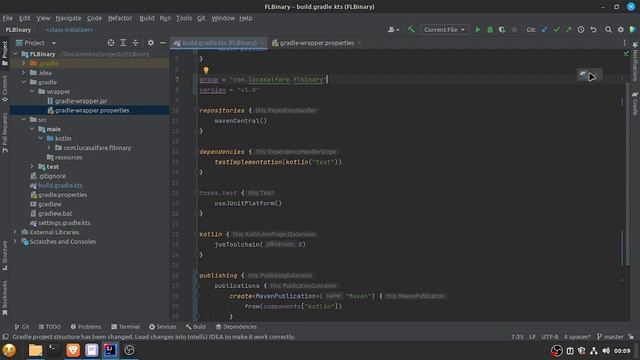Rollback changes with undo arrow icon
The width and height of the screenshot is (640, 360).
coord(593,29)
